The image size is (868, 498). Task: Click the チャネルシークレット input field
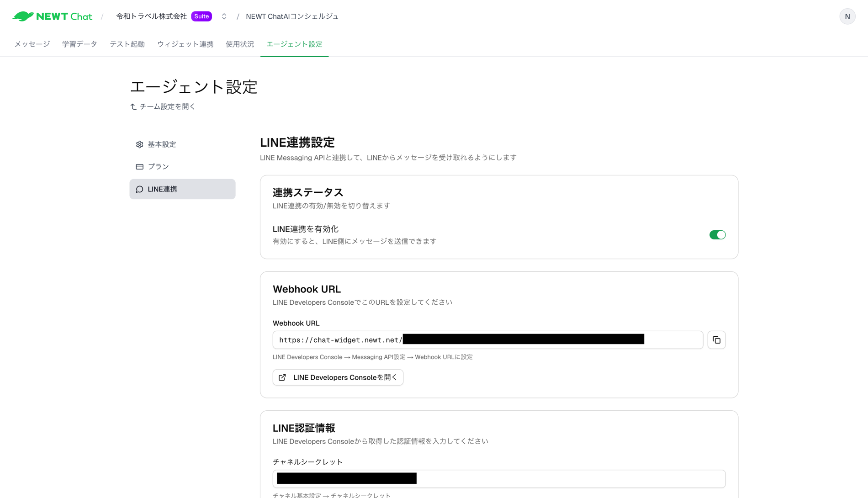pyautogui.click(x=498, y=478)
